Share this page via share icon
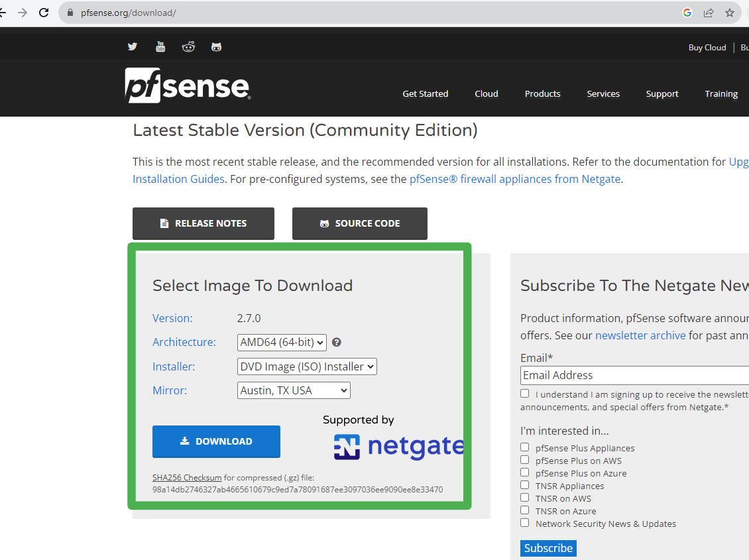 pyautogui.click(x=709, y=13)
